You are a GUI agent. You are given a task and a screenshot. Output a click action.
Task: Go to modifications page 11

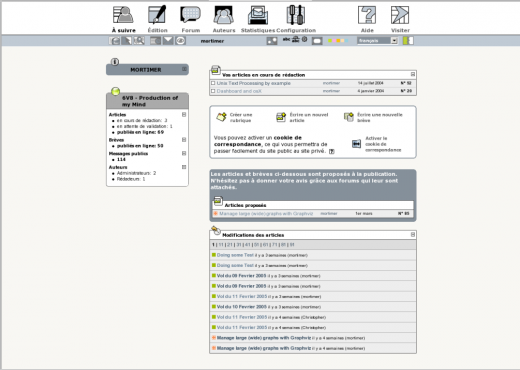coord(221,245)
